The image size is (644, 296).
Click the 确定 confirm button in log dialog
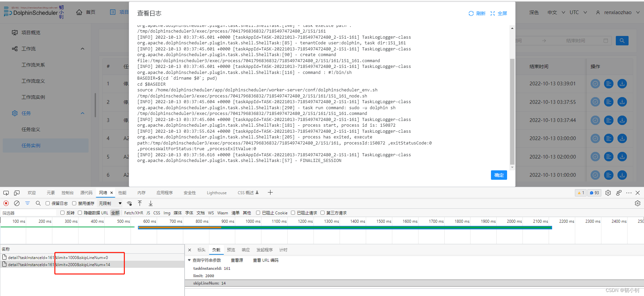point(499,175)
